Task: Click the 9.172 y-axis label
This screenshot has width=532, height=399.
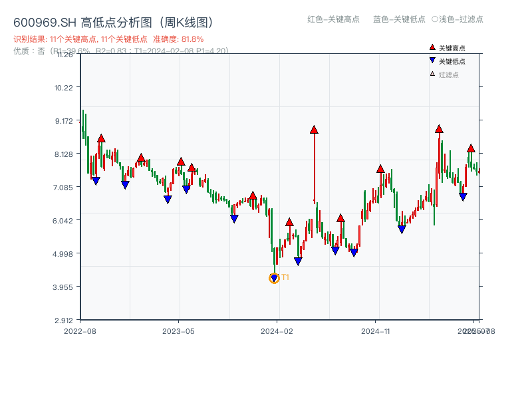Action: [x=64, y=121]
